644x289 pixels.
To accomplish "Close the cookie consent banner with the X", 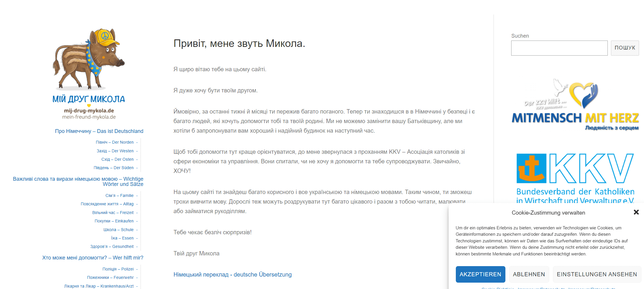I will [x=636, y=212].
